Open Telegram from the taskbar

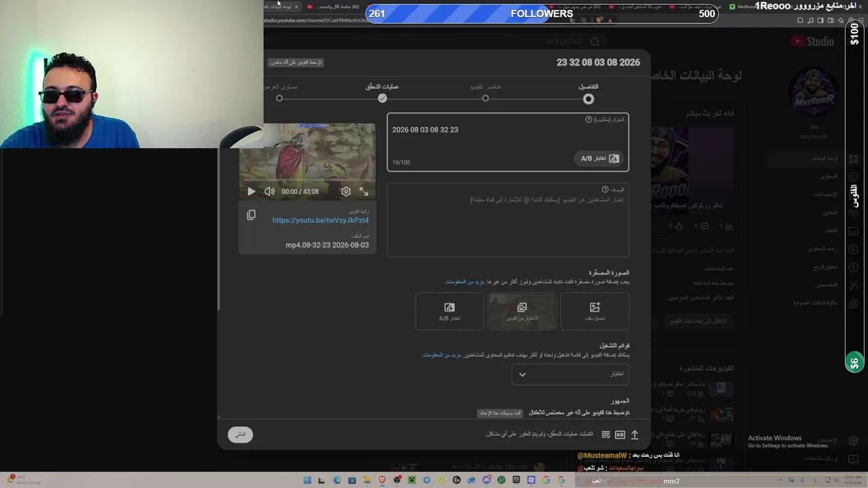coord(427,481)
